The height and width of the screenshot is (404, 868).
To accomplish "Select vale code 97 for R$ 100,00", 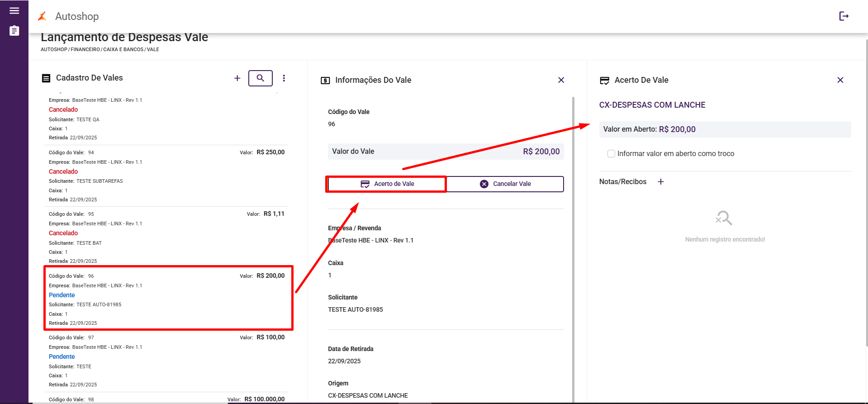I will (167, 361).
